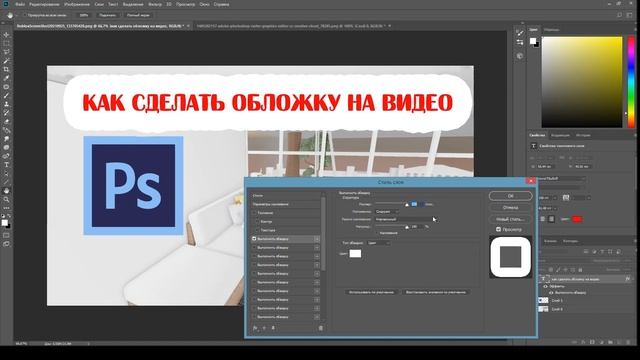
Task: Click the 'Размер' stroke size slider handle
Action: [407, 204]
